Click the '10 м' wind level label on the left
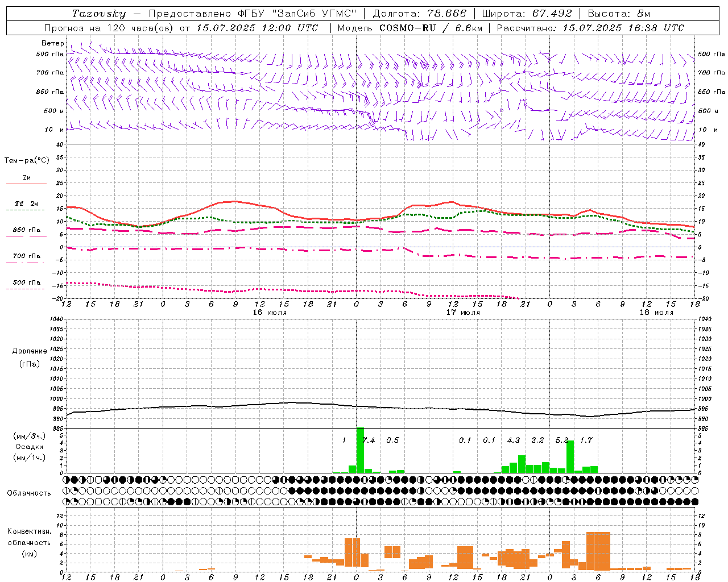Screen dimensions: 728x582 [x=55, y=130]
